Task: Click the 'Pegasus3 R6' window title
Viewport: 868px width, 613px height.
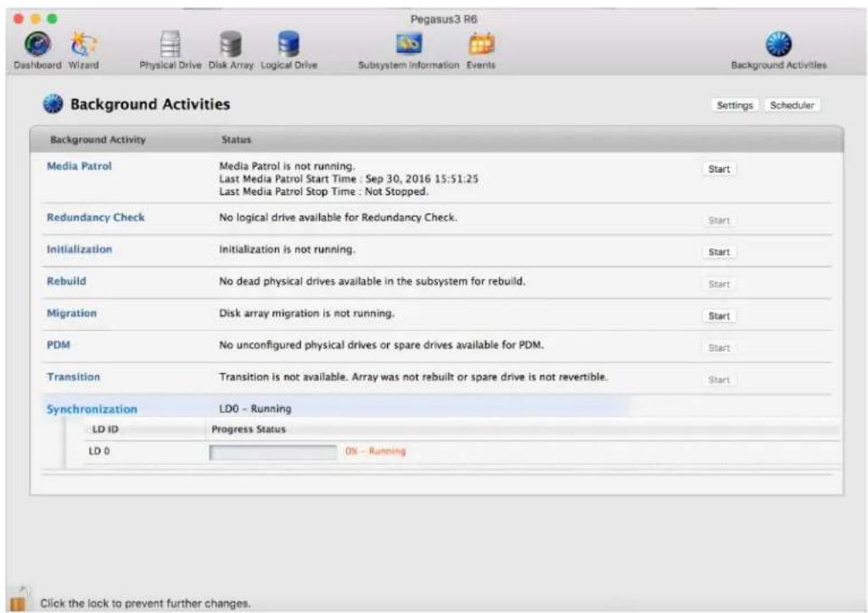Action: tap(444, 20)
